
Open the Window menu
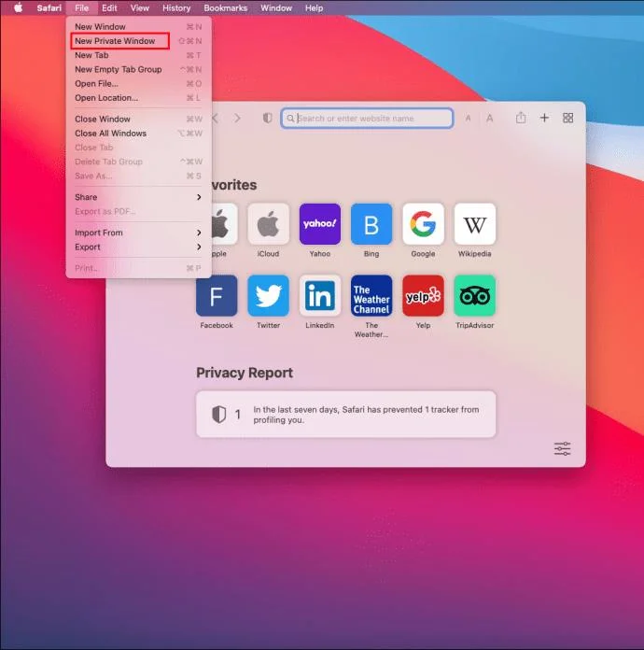(276, 7)
